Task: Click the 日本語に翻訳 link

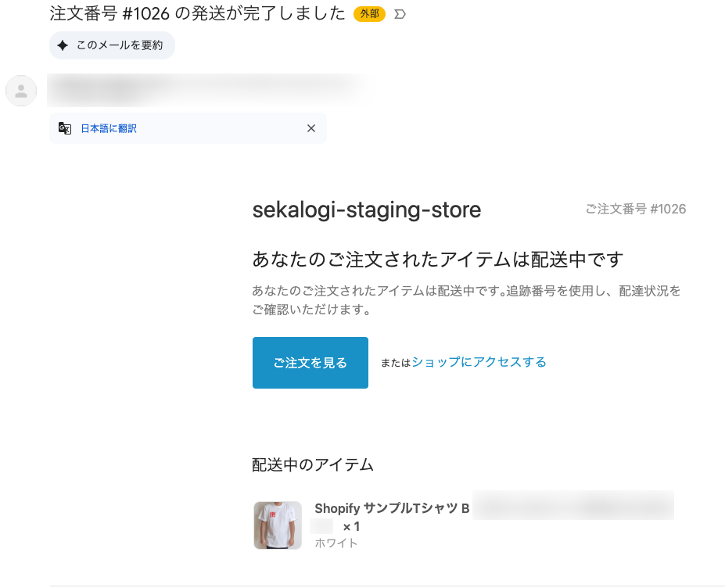Action: coord(109,128)
